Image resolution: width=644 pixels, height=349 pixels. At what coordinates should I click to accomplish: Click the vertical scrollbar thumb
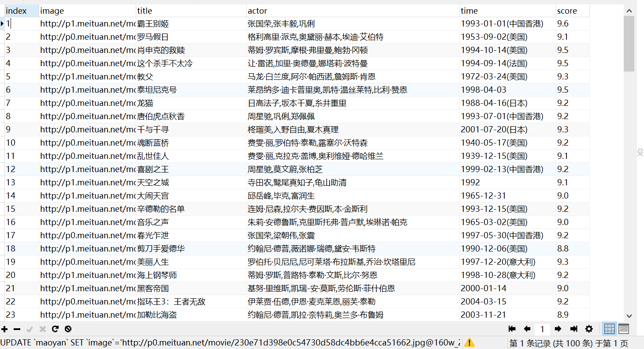629,44
